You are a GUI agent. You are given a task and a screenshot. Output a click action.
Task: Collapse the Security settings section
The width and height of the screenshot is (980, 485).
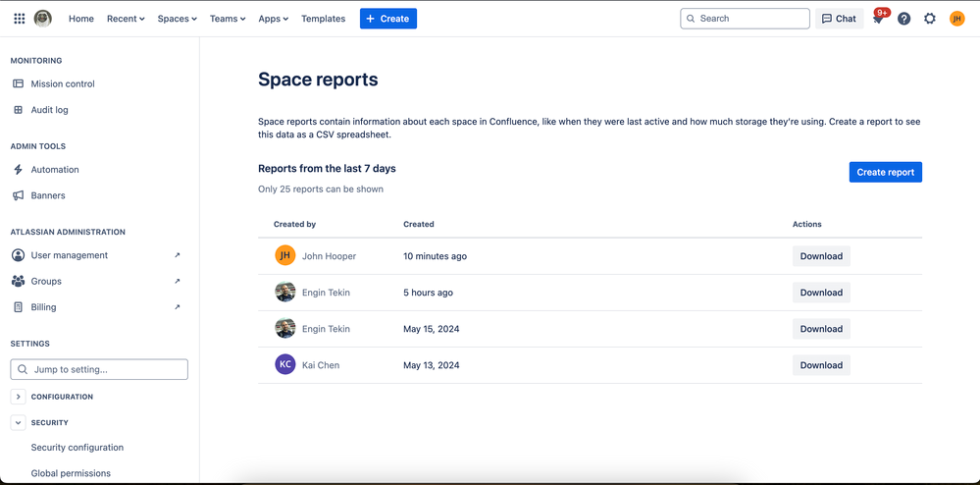18,423
